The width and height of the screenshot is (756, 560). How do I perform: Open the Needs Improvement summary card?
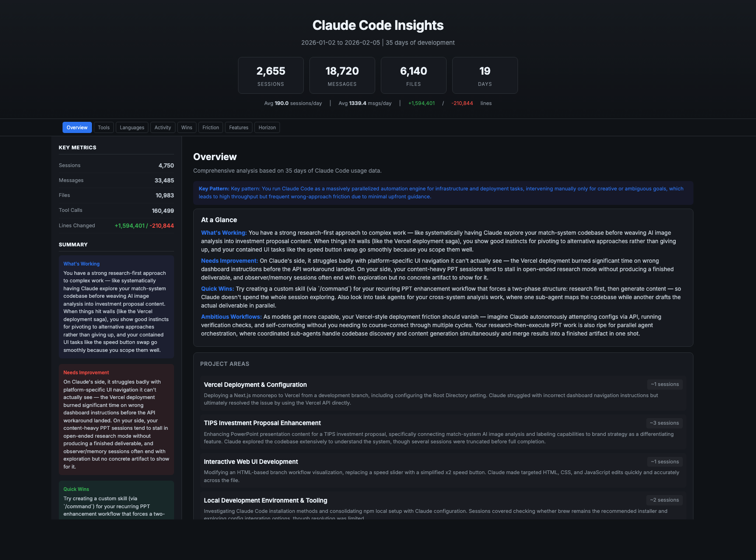click(116, 420)
